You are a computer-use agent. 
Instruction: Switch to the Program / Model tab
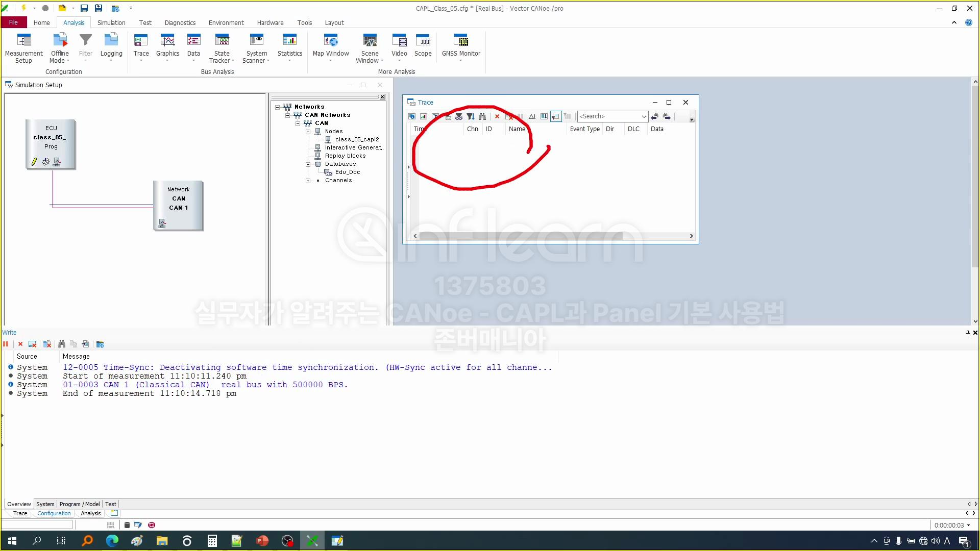(x=80, y=504)
